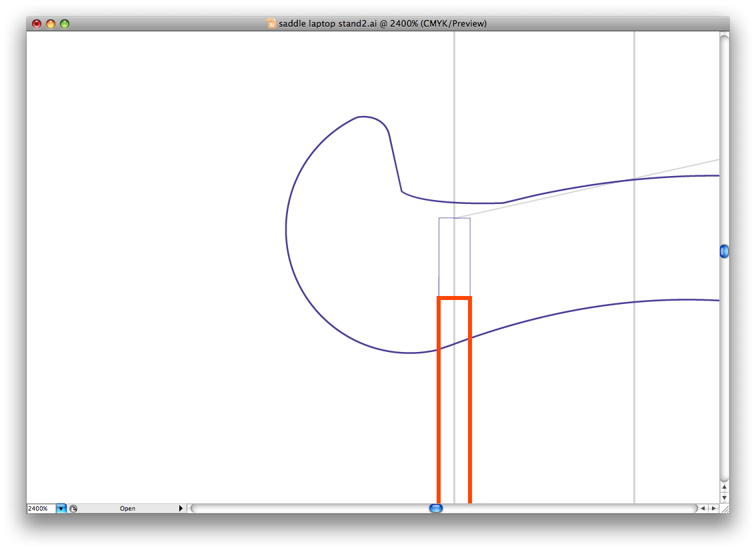This screenshot has width=756, height=550.
Task: Open the status bar popup menu arrow
Action: [x=181, y=509]
